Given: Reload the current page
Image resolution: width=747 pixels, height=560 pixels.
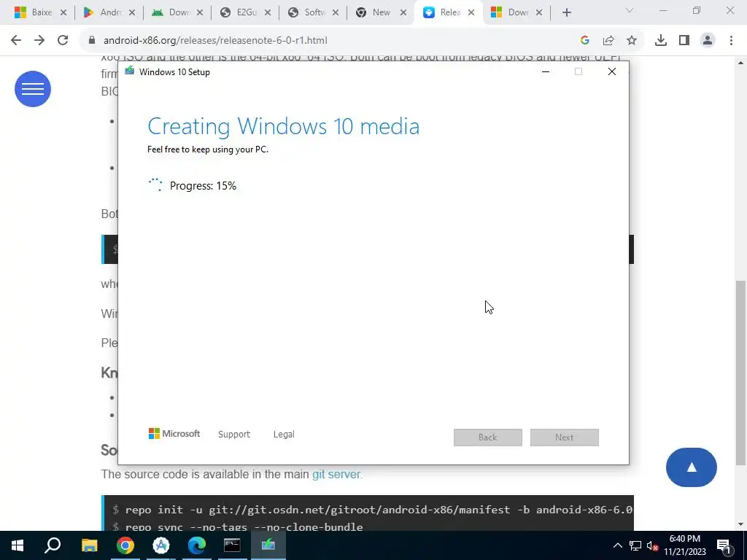Looking at the screenshot, I should (x=63, y=41).
